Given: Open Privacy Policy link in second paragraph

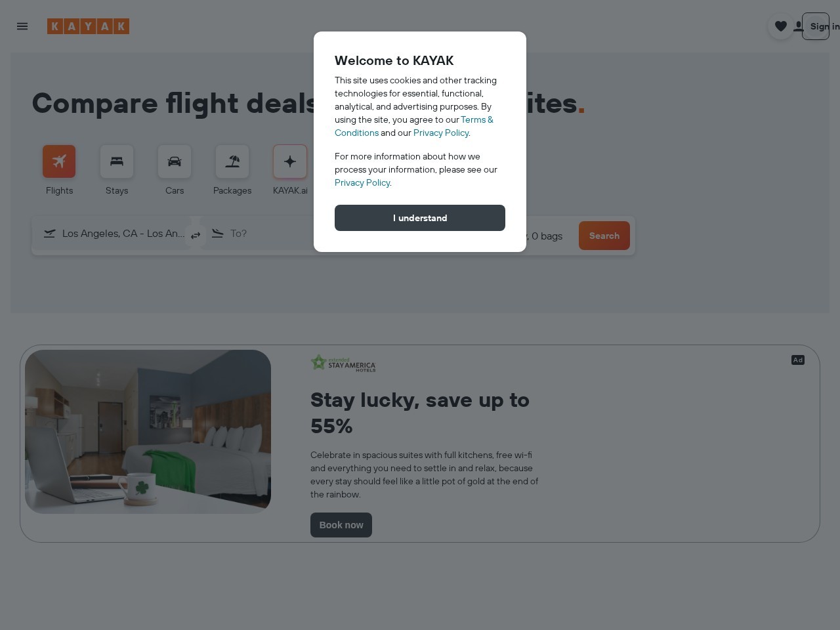Looking at the screenshot, I should pos(362,182).
